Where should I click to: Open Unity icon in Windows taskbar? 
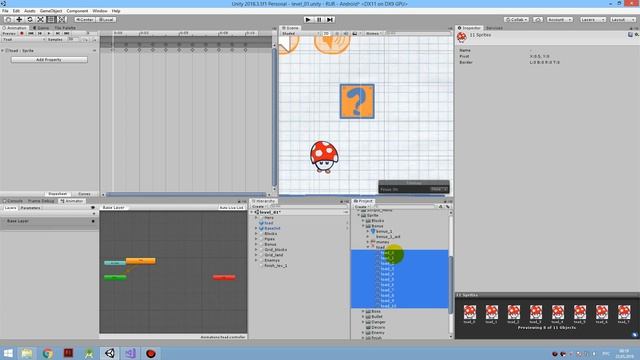(x=109, y=353)
